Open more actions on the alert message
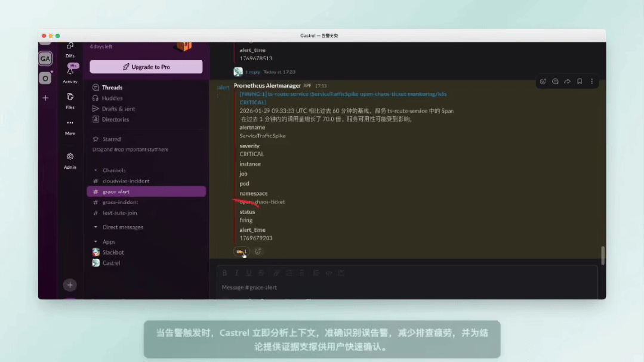 click(593, 82)
